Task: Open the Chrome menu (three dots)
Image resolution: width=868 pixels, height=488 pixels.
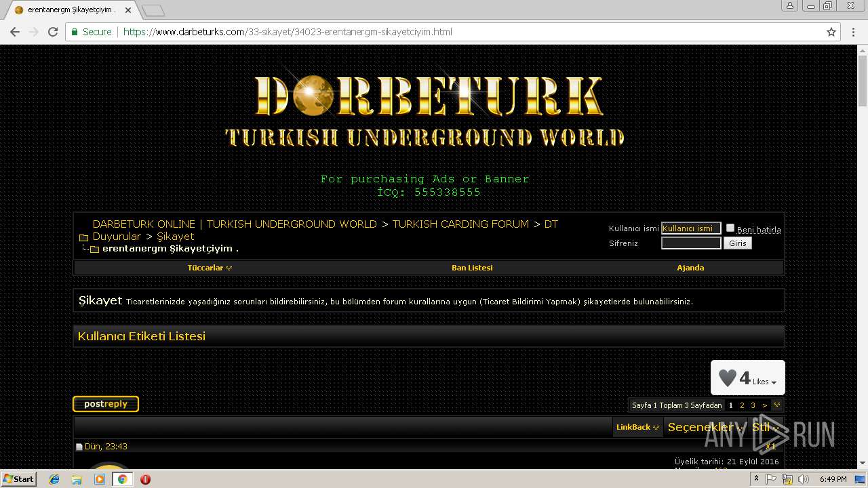Action: [853, 32]
